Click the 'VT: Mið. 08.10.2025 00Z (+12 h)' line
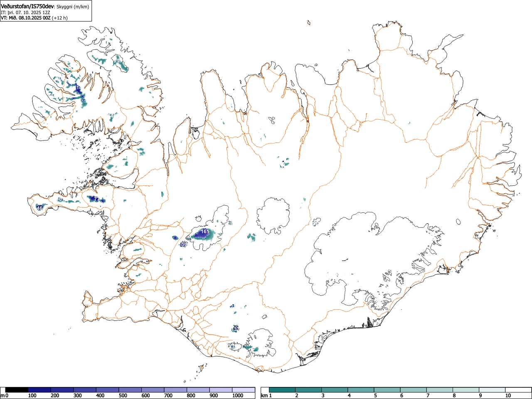Screen dimensions: 532x399 click(34, 18)
